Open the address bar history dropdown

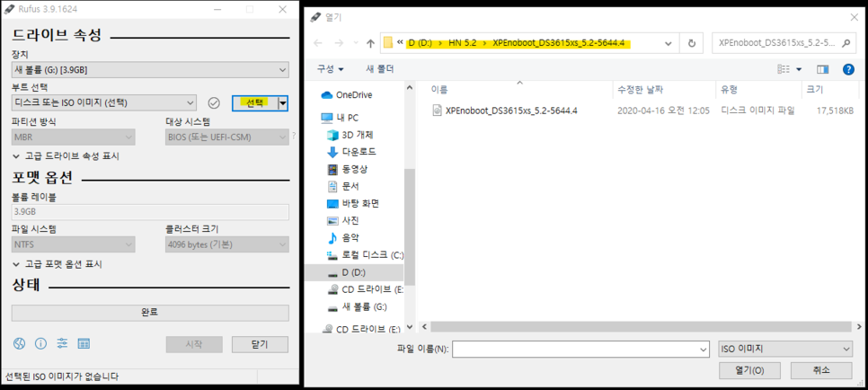[x=669, y=43]
